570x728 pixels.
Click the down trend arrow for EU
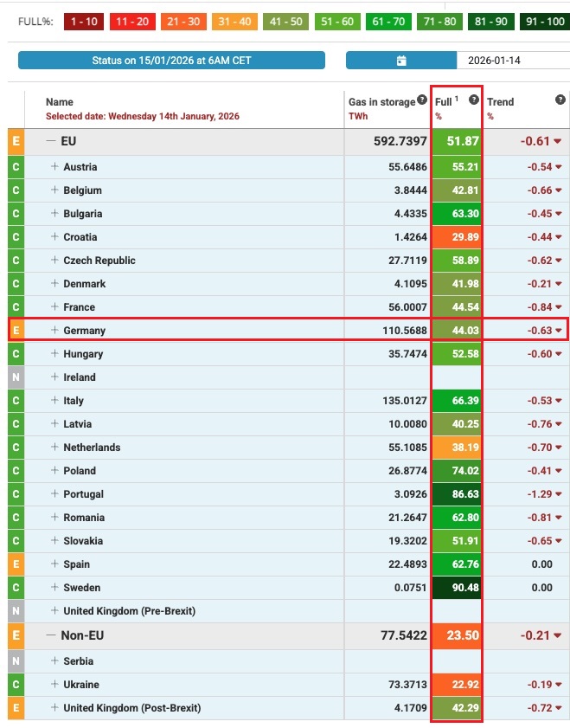[x=558, y=142]
